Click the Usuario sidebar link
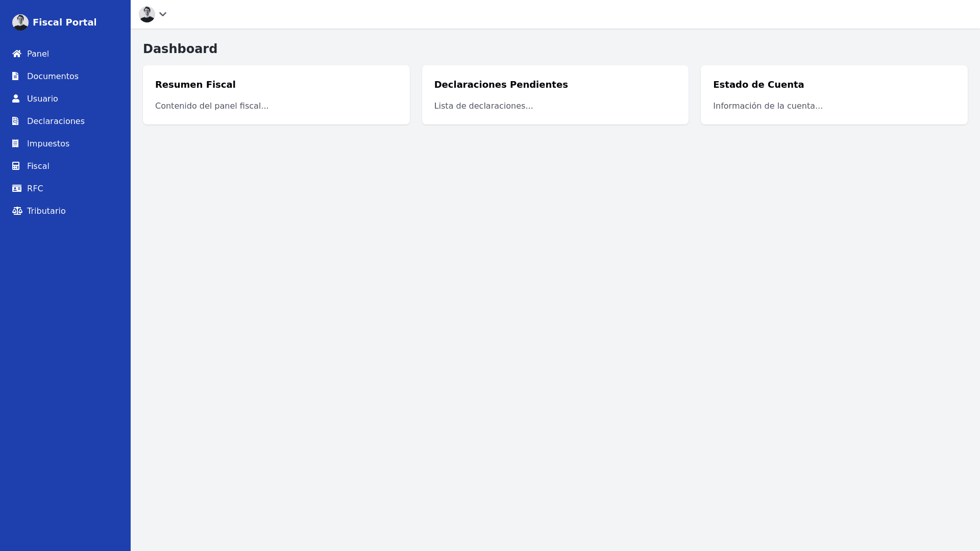Screen dimensions: 980x551 pyautogui.click(x=42, y=98)
